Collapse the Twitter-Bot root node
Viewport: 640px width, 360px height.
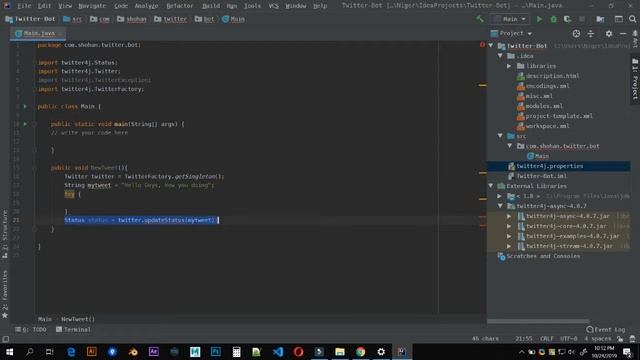click(x=491, y=46)
